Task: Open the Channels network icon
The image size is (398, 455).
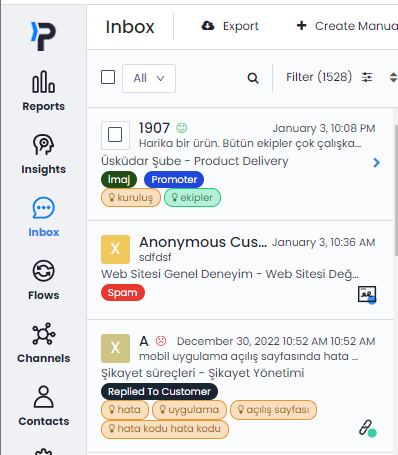Action: click(43, 334)
